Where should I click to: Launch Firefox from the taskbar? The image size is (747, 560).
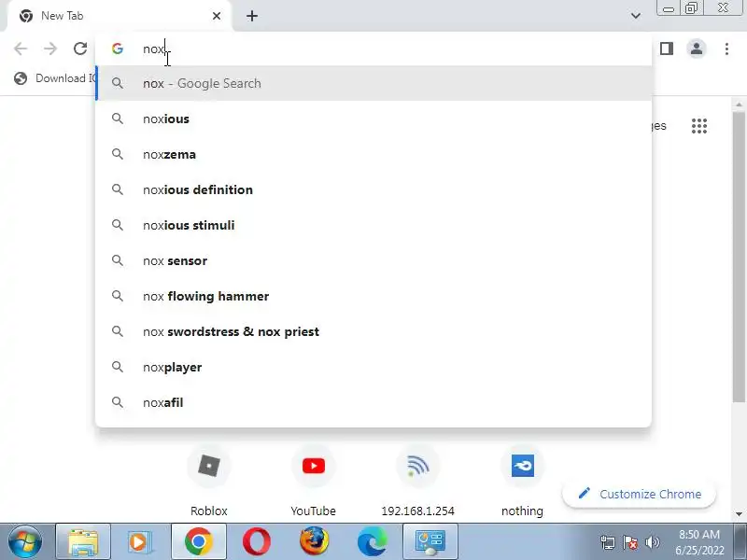[315, 541]
